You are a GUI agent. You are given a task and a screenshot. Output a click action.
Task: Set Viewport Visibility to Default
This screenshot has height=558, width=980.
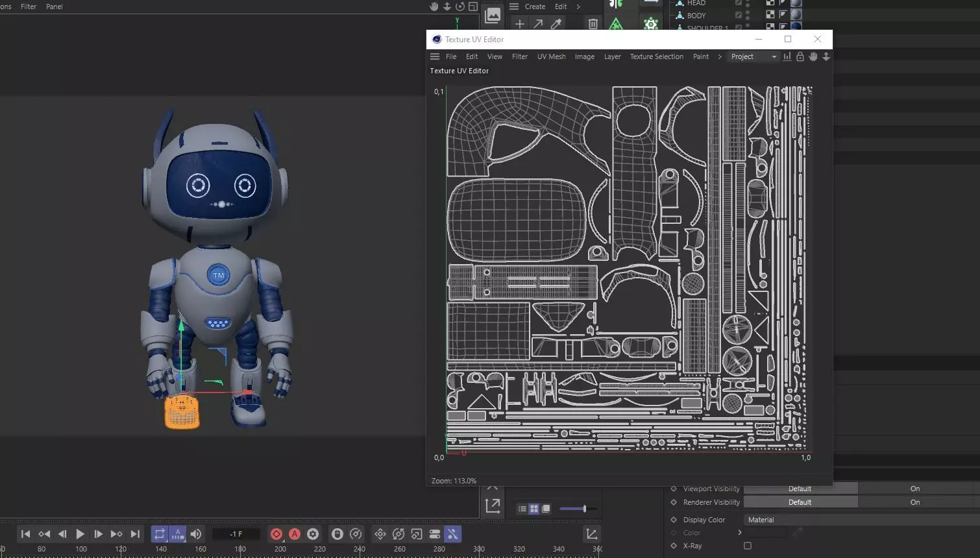800,489
